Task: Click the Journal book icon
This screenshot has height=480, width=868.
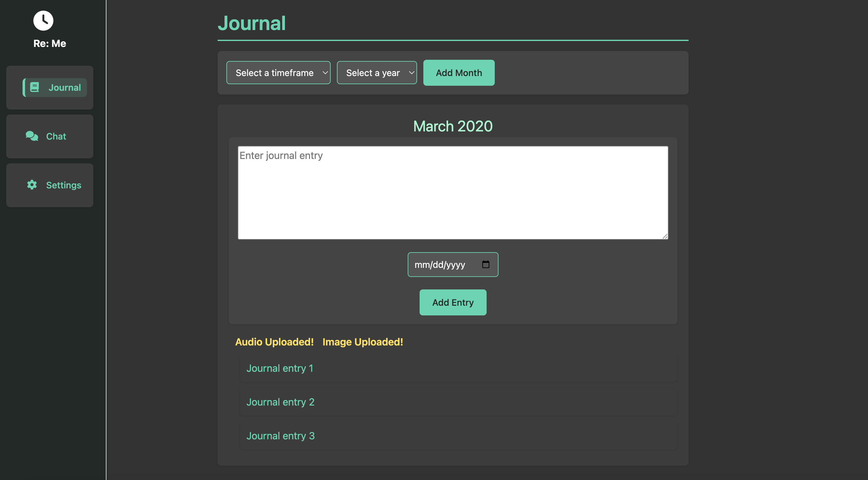Action: pyautogui.click(x=34, y=87)
